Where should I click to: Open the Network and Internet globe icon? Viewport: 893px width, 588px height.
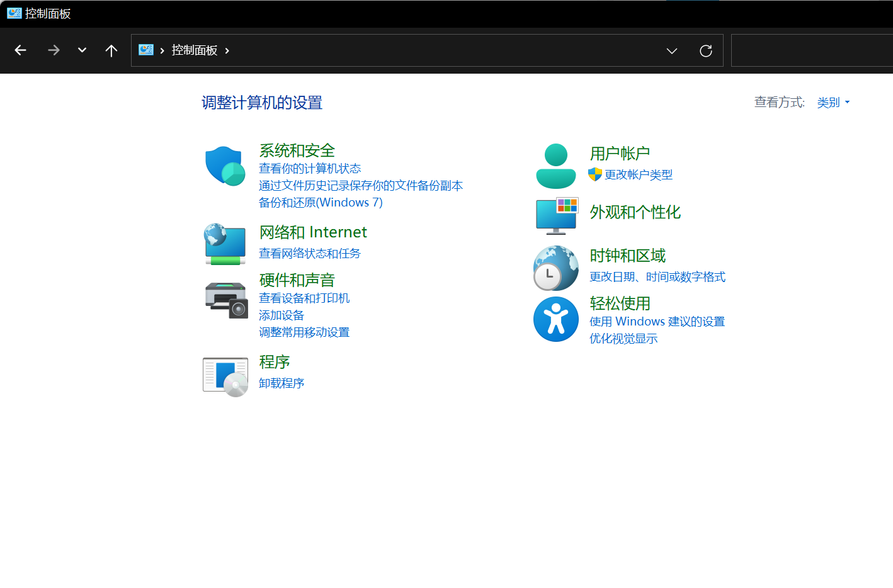[225, 244]
